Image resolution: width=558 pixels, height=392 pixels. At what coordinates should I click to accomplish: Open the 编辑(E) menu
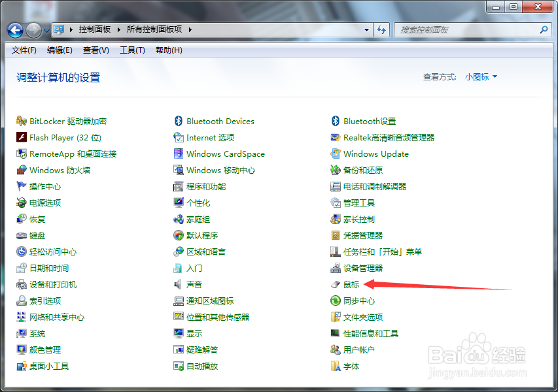tap(60, 50)
